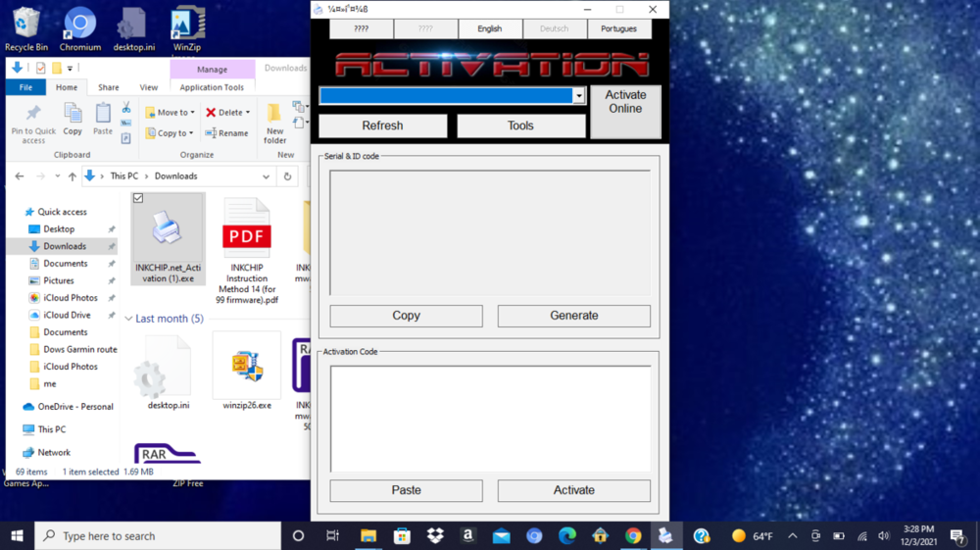
Task: Click the Refresh button in Activation window
Action: tap(382, 125)
